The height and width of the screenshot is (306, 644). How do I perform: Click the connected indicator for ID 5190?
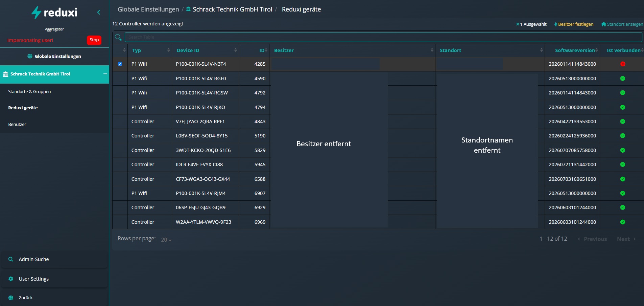pos(623,136)
